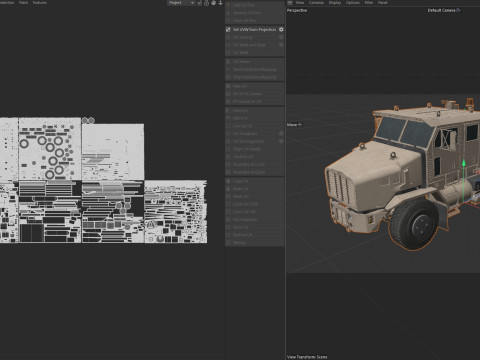Choose Remove UV Pins in command list

pyautogui.click(x=255, y=13)
